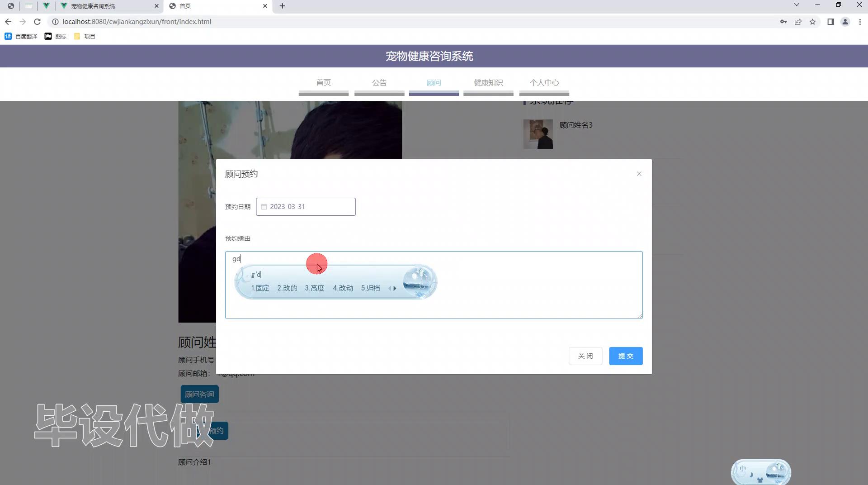Screen dimensions: 868x485
Task: Open the 健康知识 navigation tab
Action: tap(488, 83)
